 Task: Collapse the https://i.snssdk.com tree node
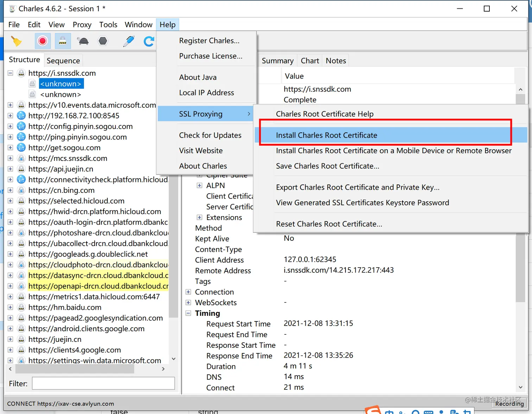tap(10, 73)
